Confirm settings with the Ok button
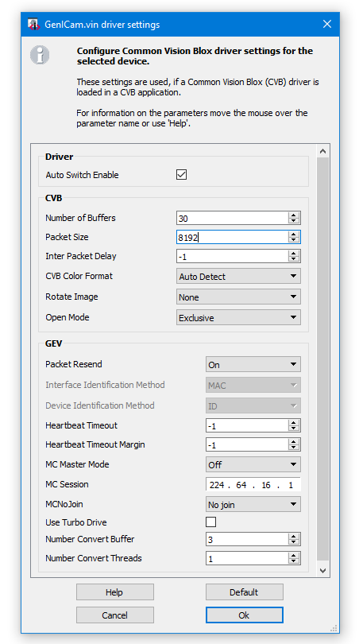359x644 pixels. point(244,615)
